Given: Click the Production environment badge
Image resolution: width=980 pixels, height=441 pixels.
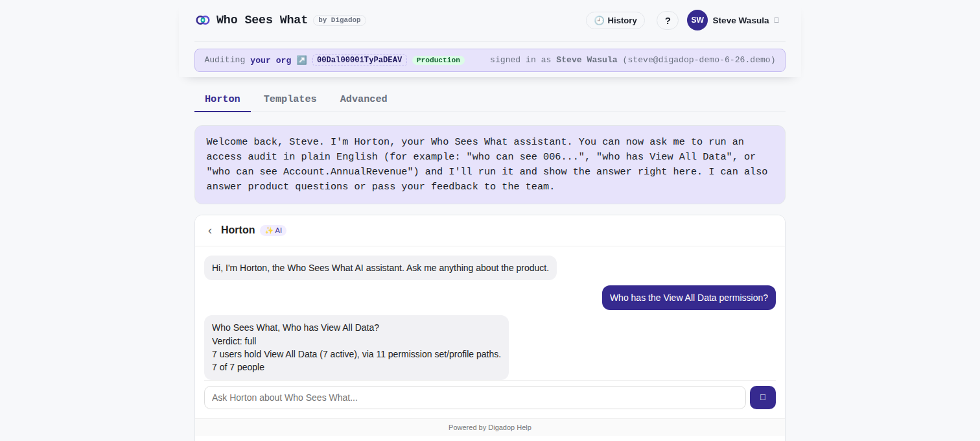Looking at the screenshot, I should click(x=438, y=60).
